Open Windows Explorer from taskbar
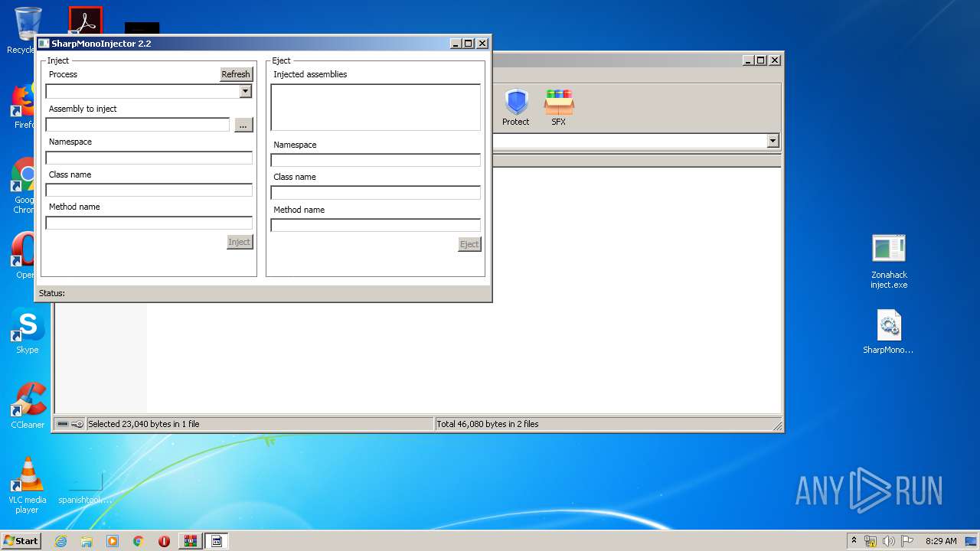The width and height of the screenshot is (980, 551). pos(87,541)
